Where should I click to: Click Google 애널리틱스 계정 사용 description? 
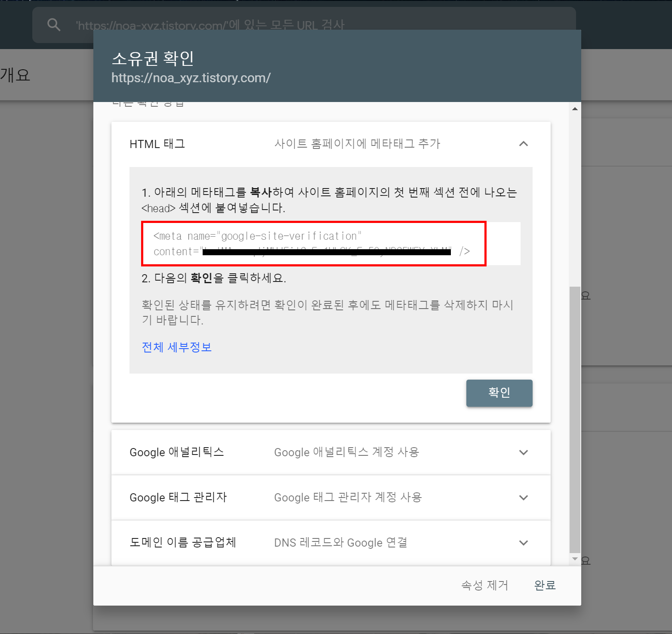(346, 452)
